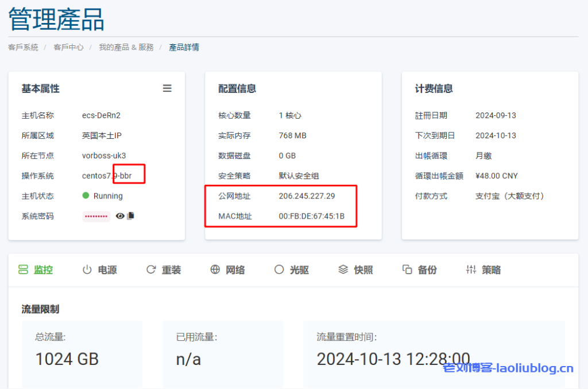Click the 电源 power icon
The image size is (588, 389).
pos(86,270)
